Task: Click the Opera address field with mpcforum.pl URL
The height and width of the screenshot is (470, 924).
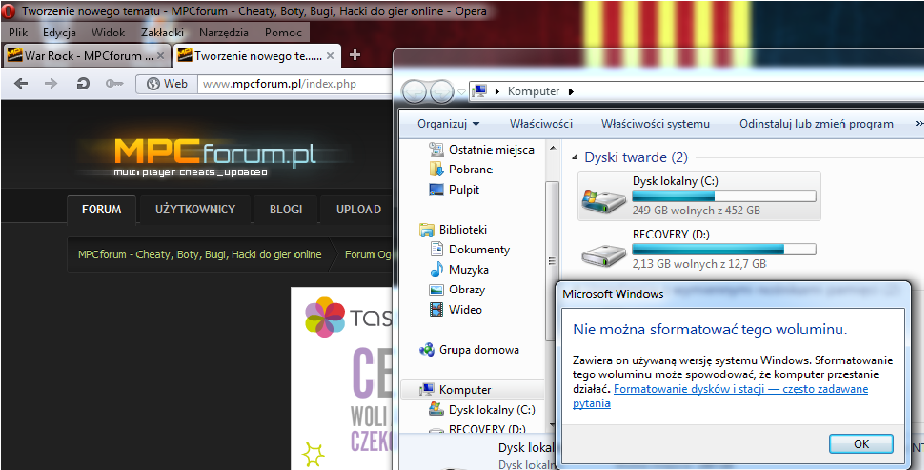Action: click(295, 84)
